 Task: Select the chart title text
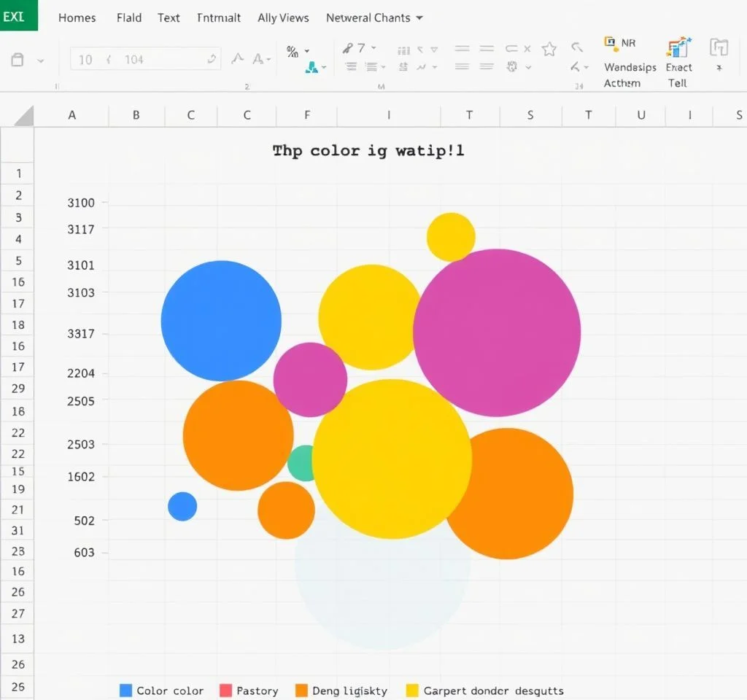[x=368, y=151]
